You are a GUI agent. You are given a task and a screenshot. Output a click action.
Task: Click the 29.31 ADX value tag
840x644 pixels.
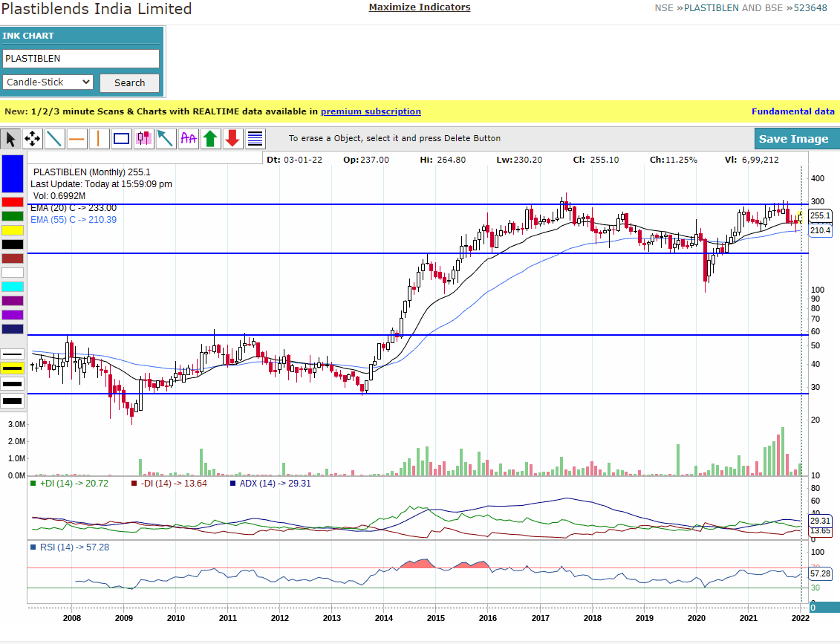tap(820, 520)
